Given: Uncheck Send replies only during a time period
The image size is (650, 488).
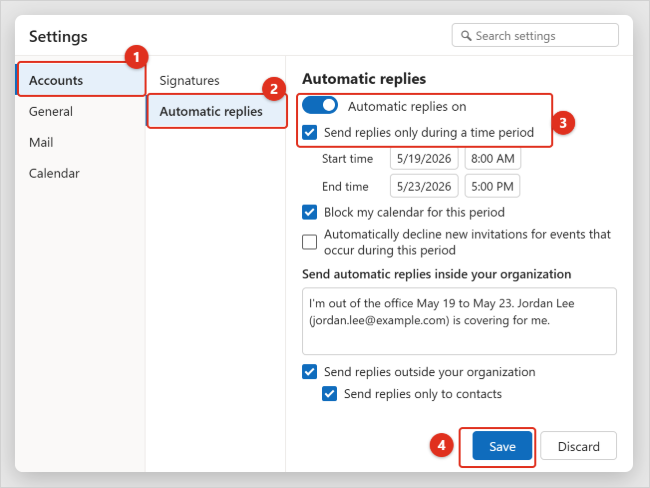Looking at the screenshot, I should coord(310,132).
